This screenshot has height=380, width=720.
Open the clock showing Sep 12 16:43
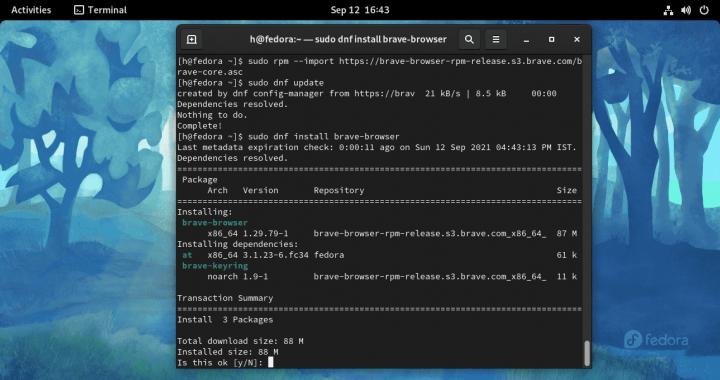click(360, 10)
